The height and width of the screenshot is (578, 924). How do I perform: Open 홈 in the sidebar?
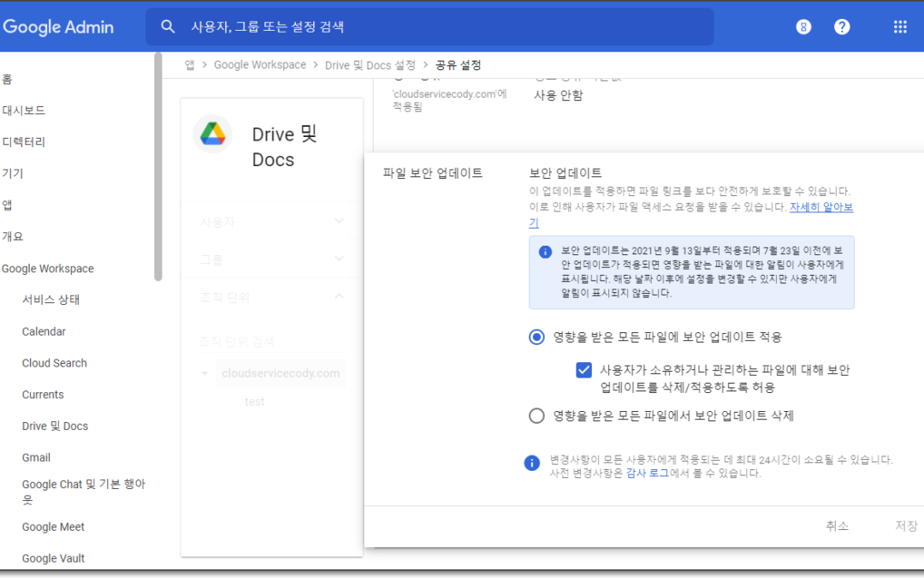pyautogui.click(x=7, y=79)
